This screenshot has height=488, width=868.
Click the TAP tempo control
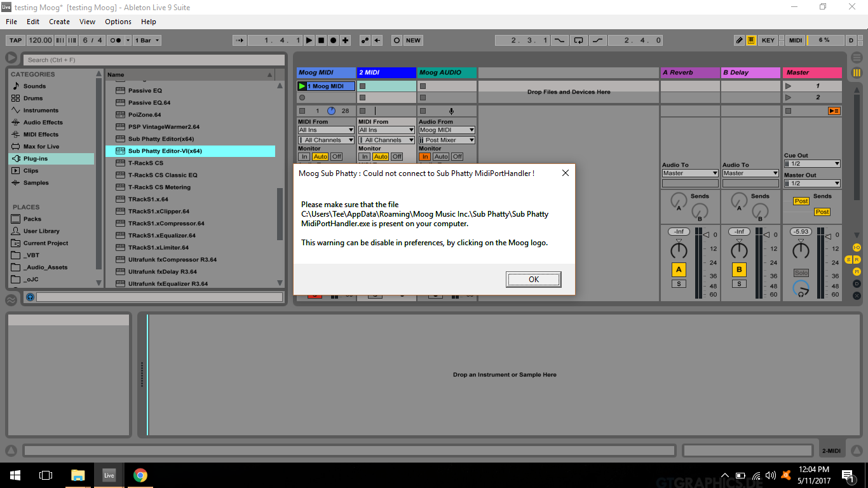coord(15,40)
